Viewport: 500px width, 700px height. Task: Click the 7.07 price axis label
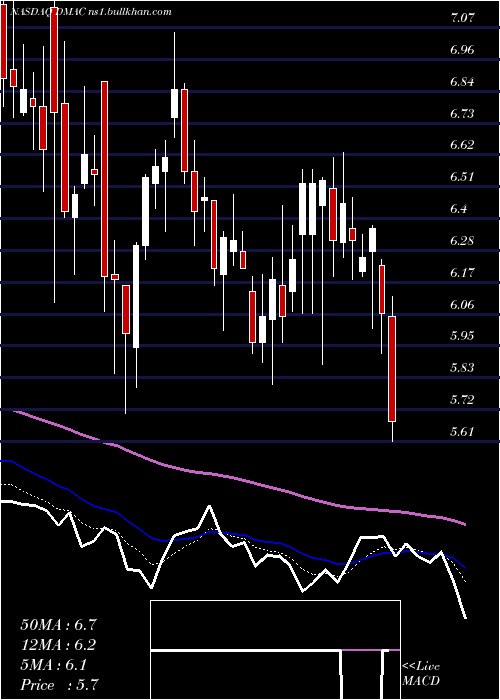pos(461,19)
